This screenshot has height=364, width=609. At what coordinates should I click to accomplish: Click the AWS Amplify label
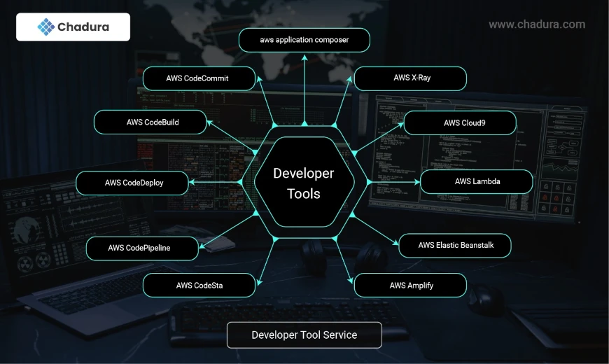(x=412, y=286)
